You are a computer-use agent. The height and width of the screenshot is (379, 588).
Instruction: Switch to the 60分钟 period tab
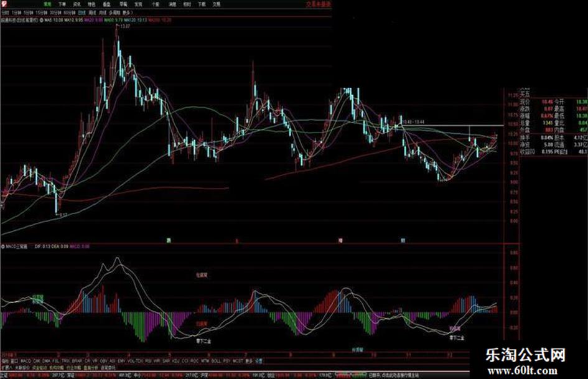click(70, 13)
